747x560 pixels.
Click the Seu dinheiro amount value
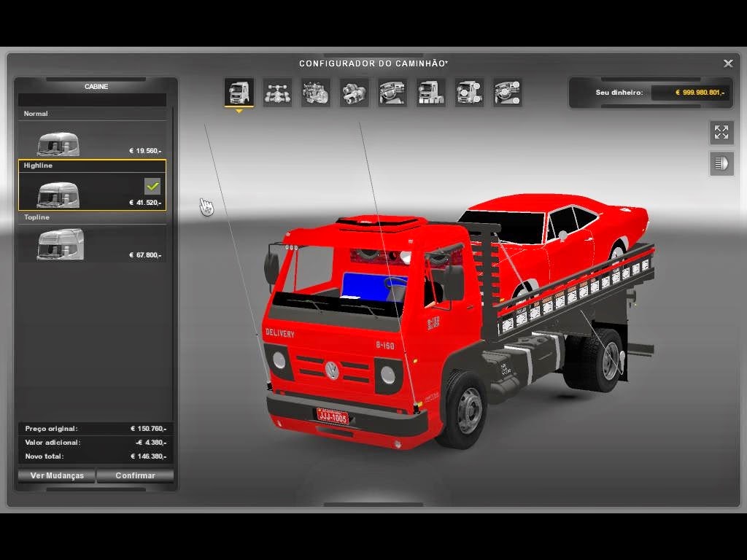tap(700, 93)
